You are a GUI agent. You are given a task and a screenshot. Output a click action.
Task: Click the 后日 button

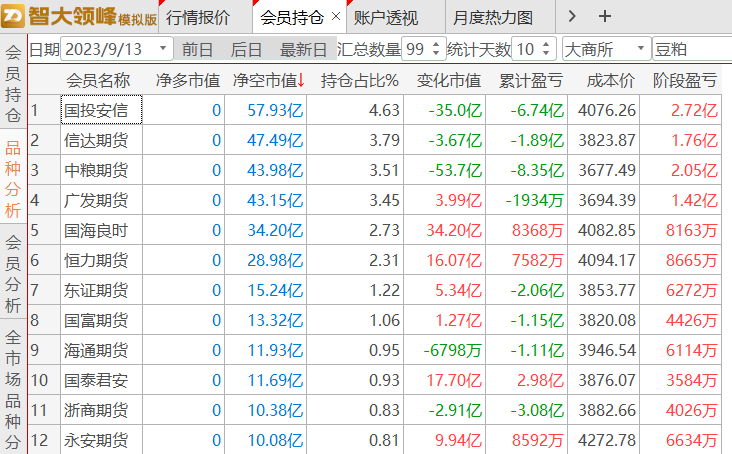click(246, 49)
